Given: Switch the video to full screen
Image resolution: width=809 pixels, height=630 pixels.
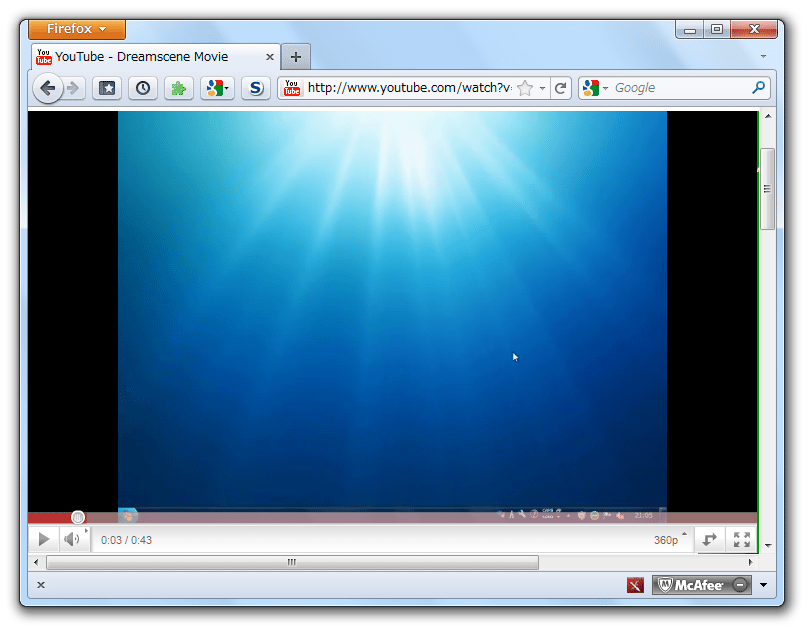Looking at the screenshot, I should [742, 540].
